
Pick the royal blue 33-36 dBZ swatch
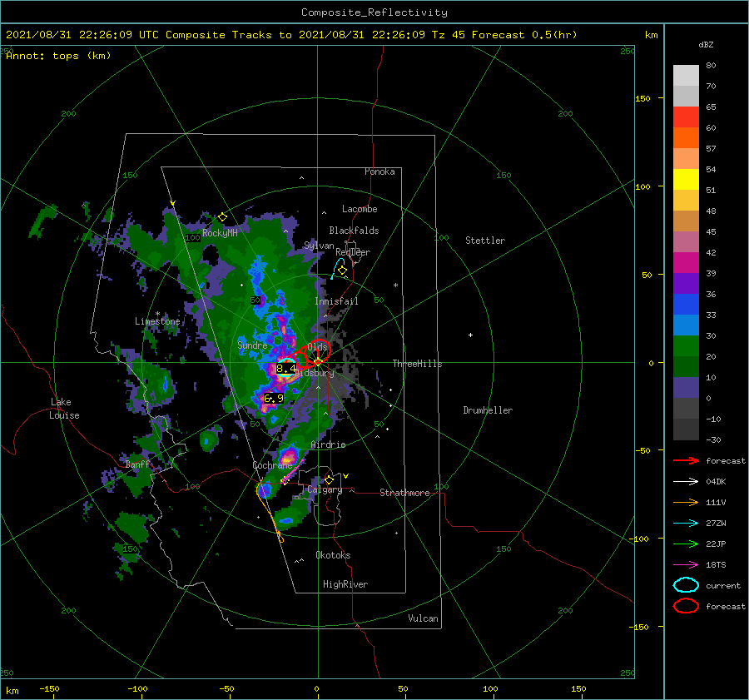tap(686, 305)
